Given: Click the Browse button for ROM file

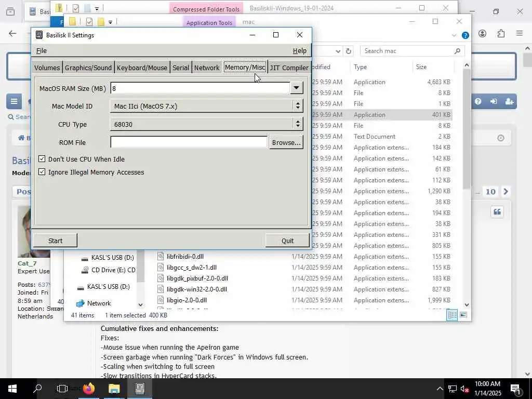Looking at the screenshot, I should [286, 142].
